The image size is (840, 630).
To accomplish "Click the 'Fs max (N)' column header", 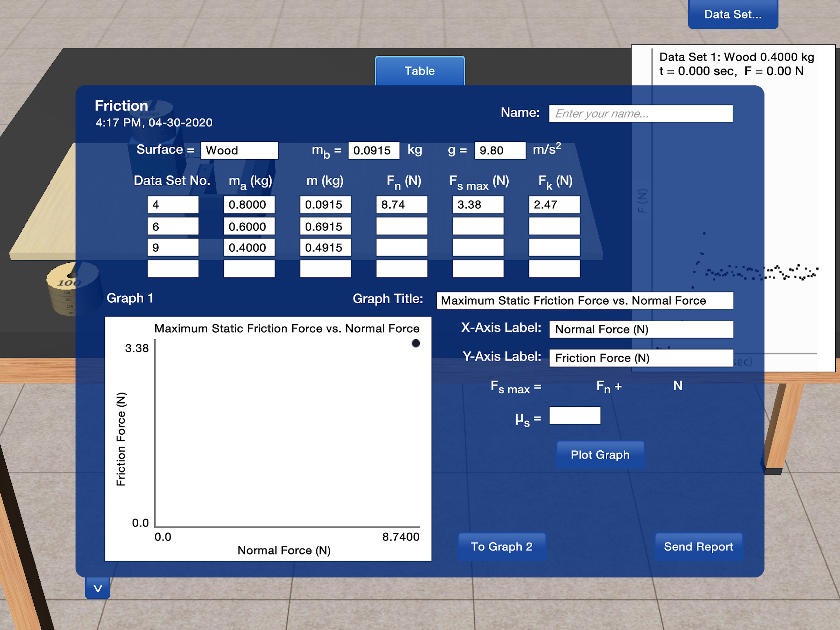I will [479, 182].
